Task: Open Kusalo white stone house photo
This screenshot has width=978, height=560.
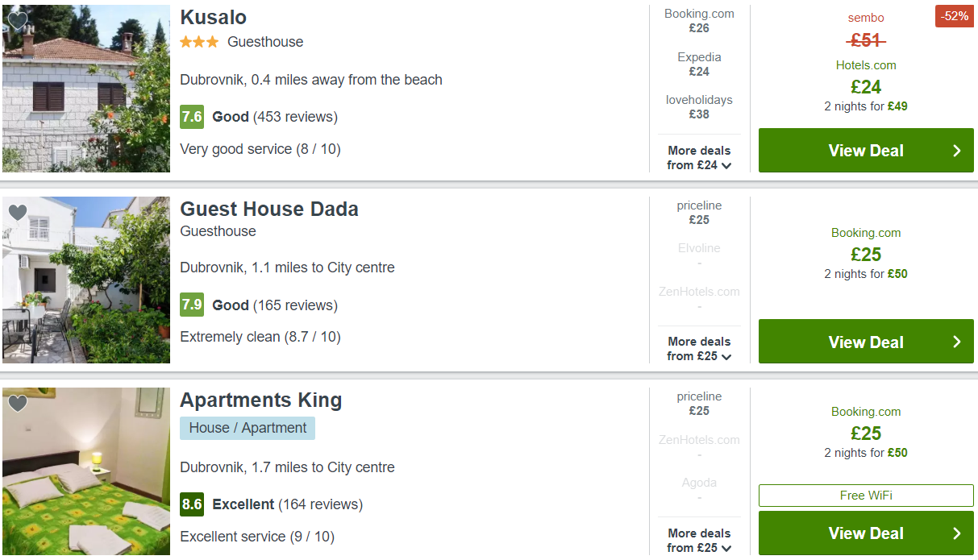Action: [86, 89]
